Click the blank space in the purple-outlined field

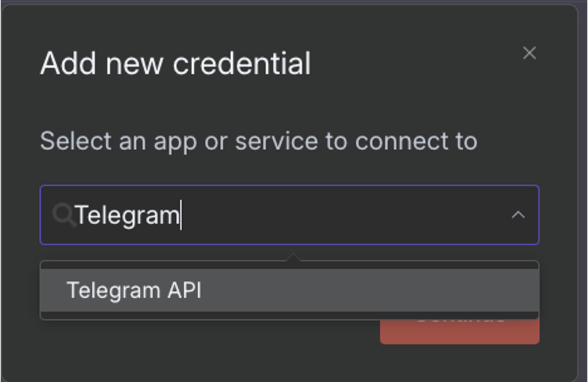(x=346, y=215)
